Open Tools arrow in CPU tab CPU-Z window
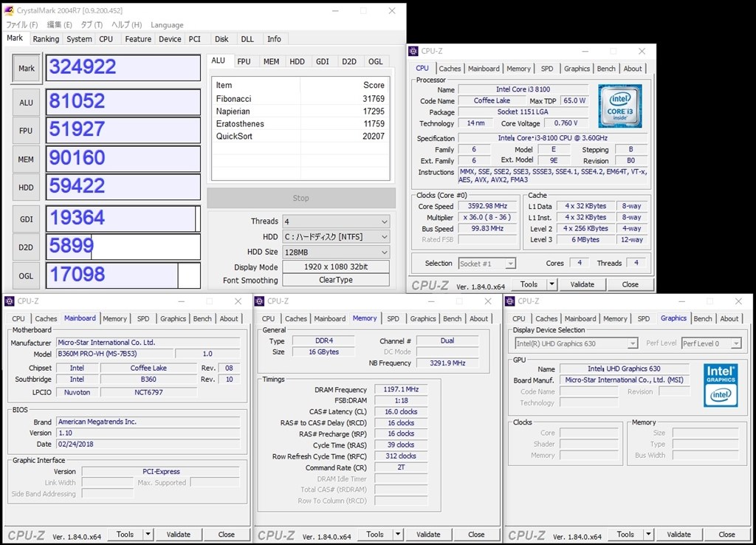 click(x=552, y=284)
